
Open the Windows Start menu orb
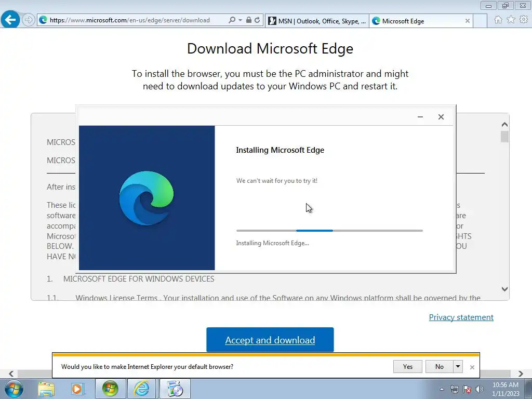pos(14,389)
